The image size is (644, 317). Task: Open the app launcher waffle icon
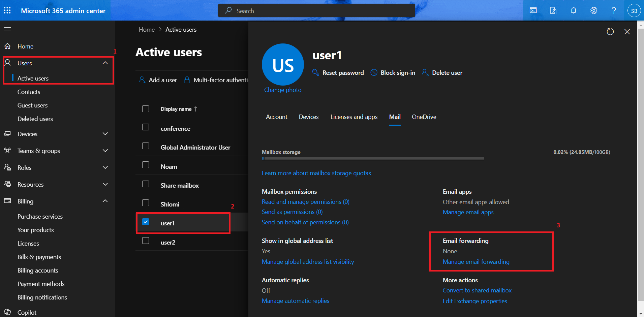point(7,10)
